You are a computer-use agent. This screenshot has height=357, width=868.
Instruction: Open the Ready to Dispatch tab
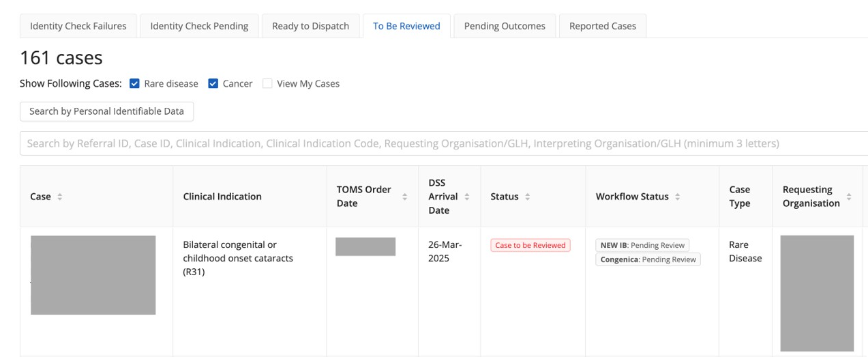(x=310, y=26)
